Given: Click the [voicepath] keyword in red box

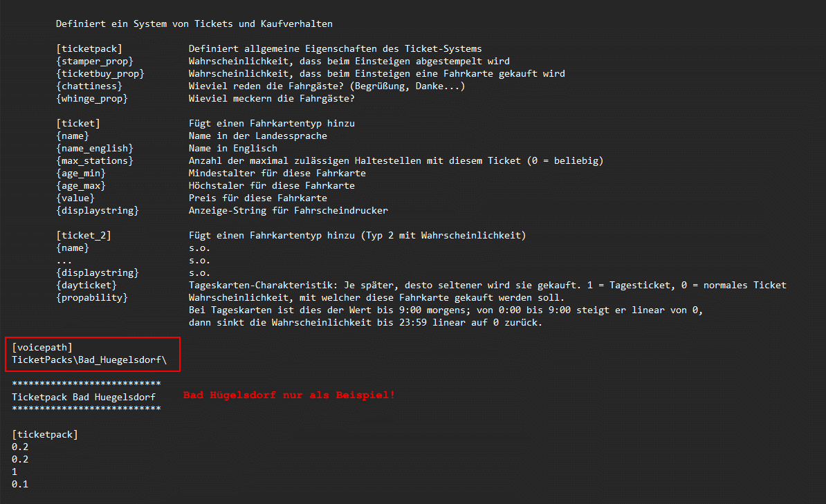Looking at the screenshot, I should click(x=42, y=348).
